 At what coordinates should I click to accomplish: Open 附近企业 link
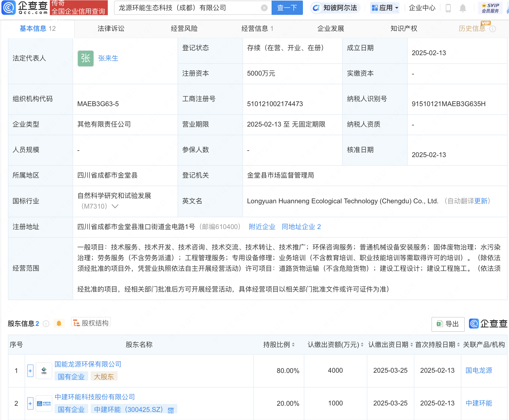pyautogui.click(x=262, y=227)
